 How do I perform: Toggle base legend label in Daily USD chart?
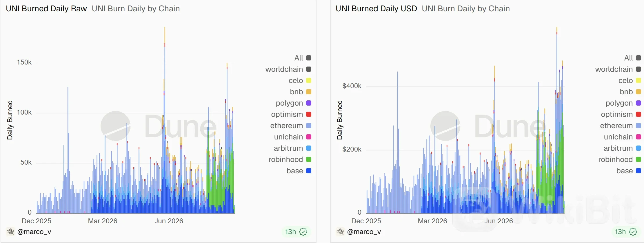click(625, 171)
